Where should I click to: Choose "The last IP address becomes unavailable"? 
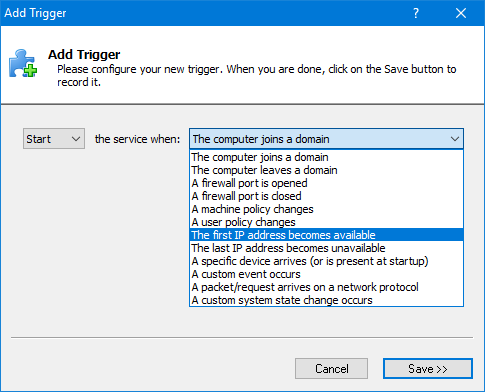(326, 248)
